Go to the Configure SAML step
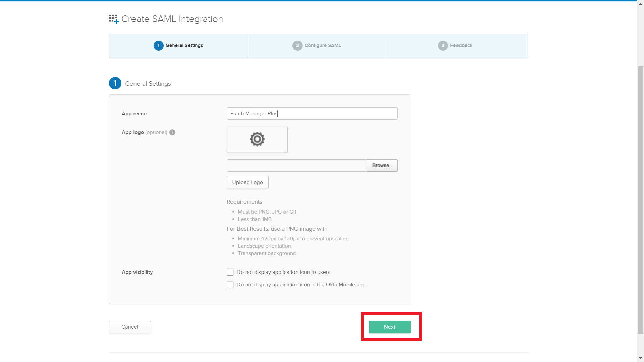The height and width of the screenshot is (362, 644). coord(317,46)
